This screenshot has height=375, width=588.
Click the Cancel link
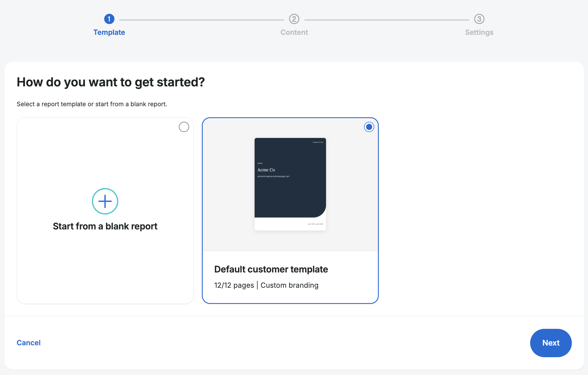(x=29, y=343)
